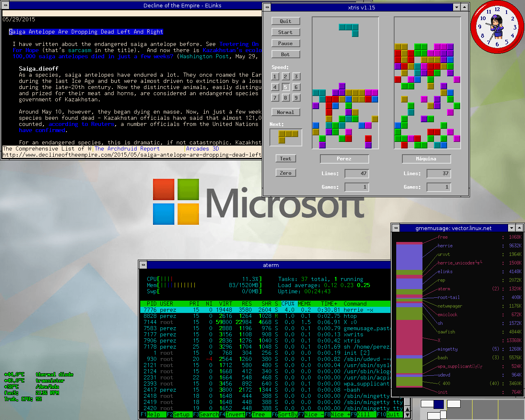Open the aterm window menu button
The image size is (525, 420).
[143, 265]
